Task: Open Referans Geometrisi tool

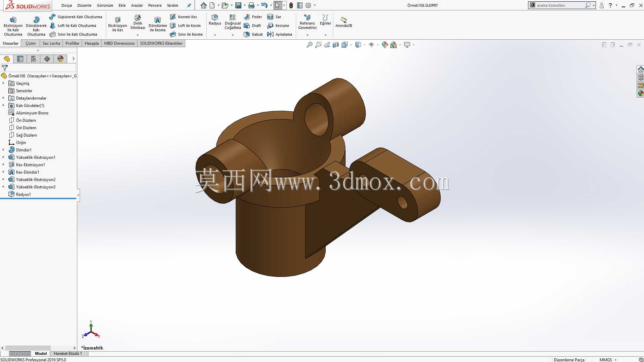Action: point(307,22)
